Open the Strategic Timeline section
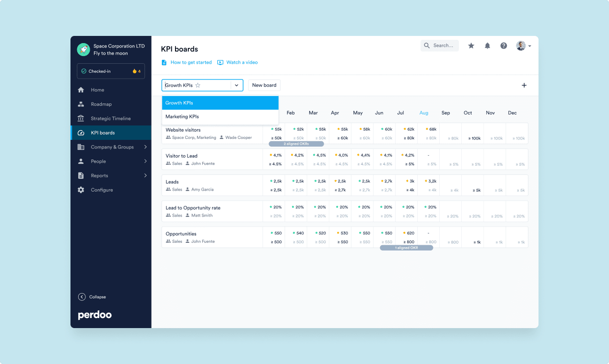The image size is (609, 364). [82, 118]
